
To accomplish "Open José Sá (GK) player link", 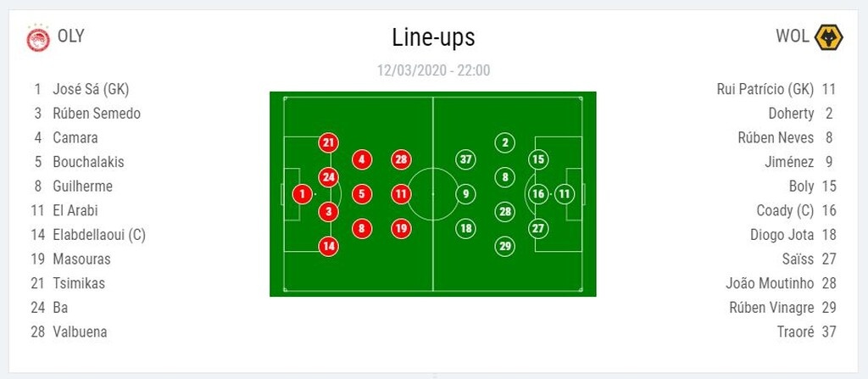I will pyautogui.click(x=90, y=89).
